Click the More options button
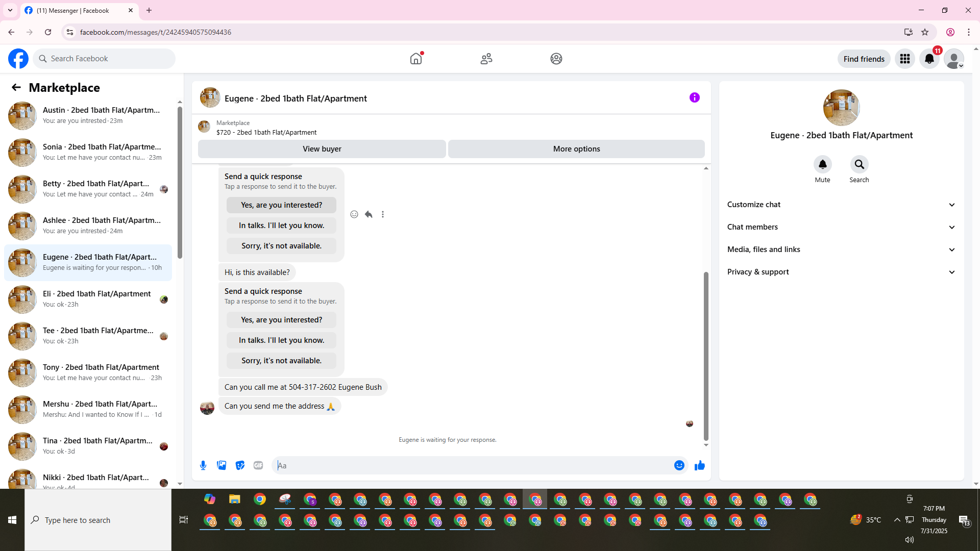Image resolution: width=980 pixels, height=551 pixels. (x=576, y=149)
